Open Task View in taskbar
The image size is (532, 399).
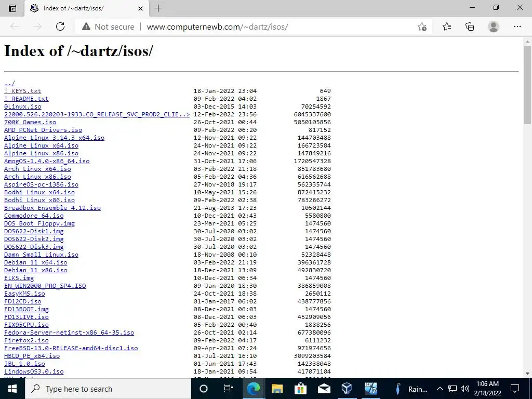[229, 389]
